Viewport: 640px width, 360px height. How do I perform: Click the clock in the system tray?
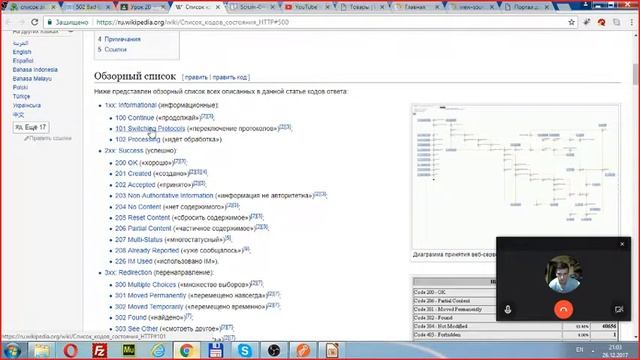[615, 351]
